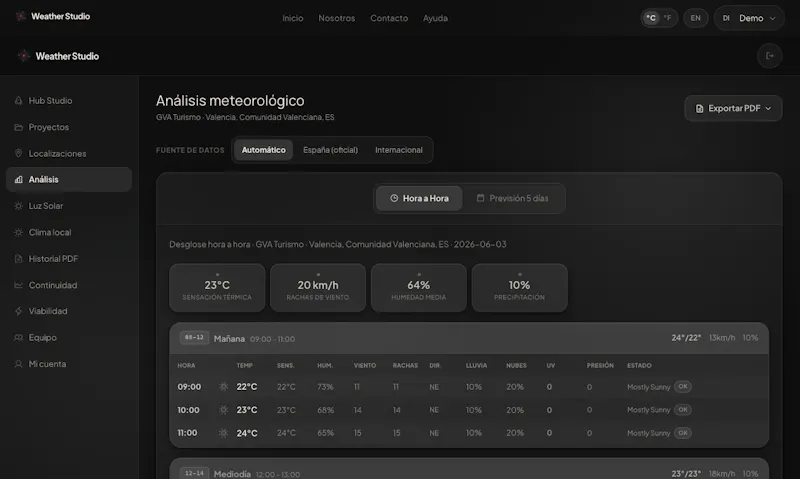Click the Equipo people icon
The width and height of the screenshot is (800, 479).
coord(18,338)
